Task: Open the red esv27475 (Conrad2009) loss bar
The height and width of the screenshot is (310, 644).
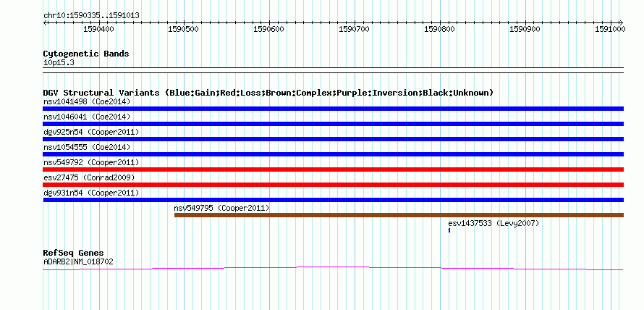Action: pos(333,185)
